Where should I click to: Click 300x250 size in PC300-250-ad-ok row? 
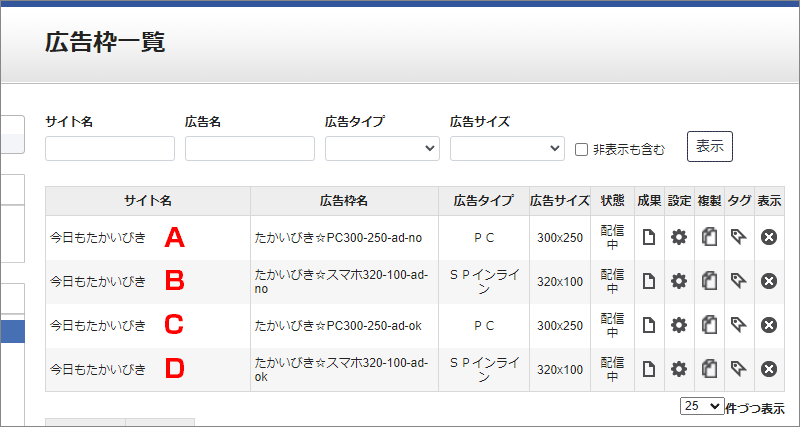click(x=560, y=325)
